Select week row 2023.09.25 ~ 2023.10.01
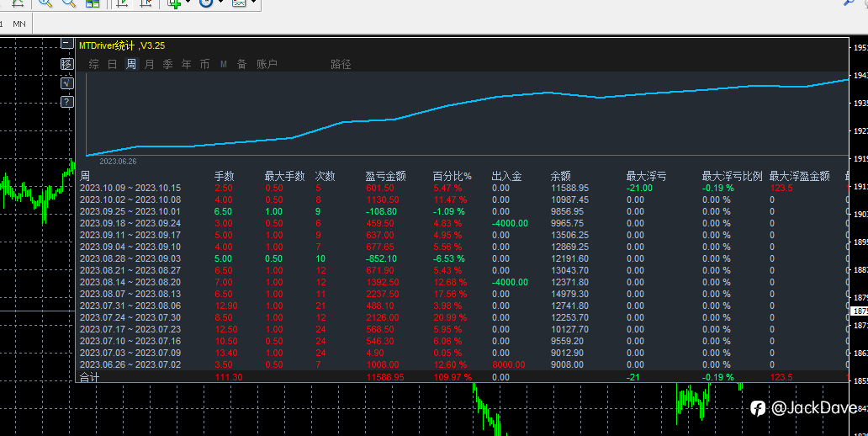 pos(130,211)
